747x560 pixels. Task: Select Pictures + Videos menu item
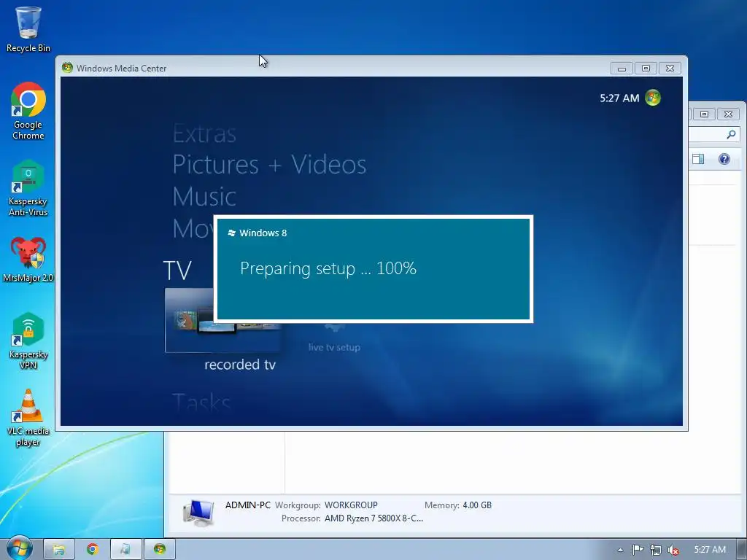coord(269,165)
